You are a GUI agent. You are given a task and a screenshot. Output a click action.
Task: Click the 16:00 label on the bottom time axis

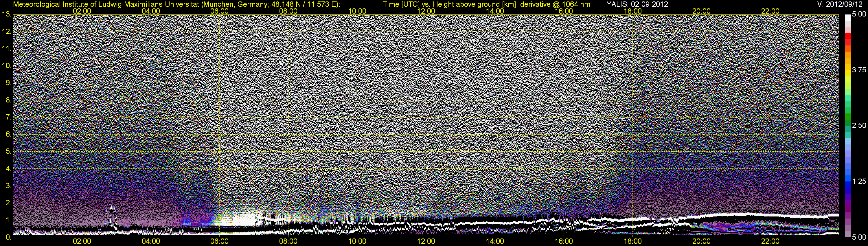(x=564, y=241)
